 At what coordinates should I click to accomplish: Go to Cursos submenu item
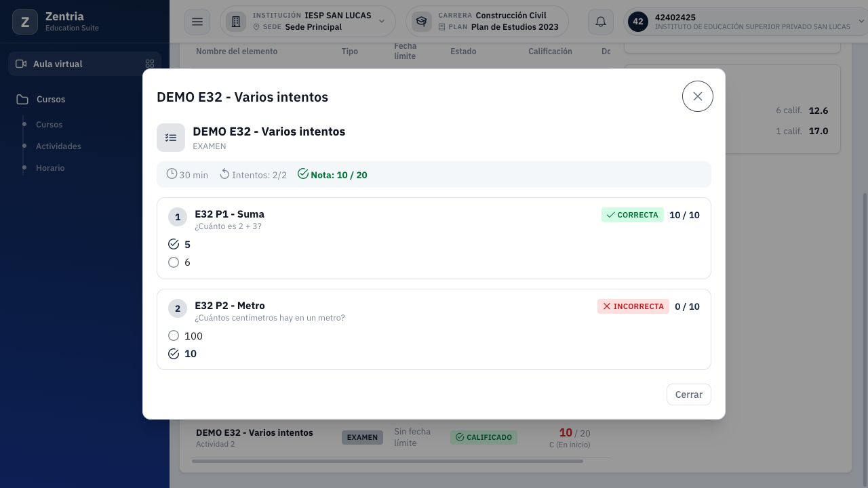(49, 125)
